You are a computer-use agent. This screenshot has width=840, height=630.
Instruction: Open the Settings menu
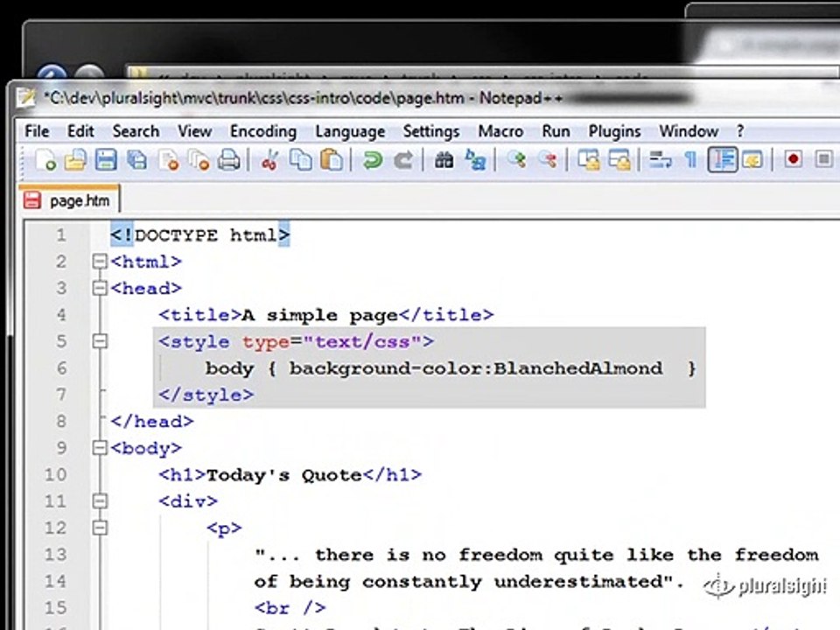pos(431,131)
